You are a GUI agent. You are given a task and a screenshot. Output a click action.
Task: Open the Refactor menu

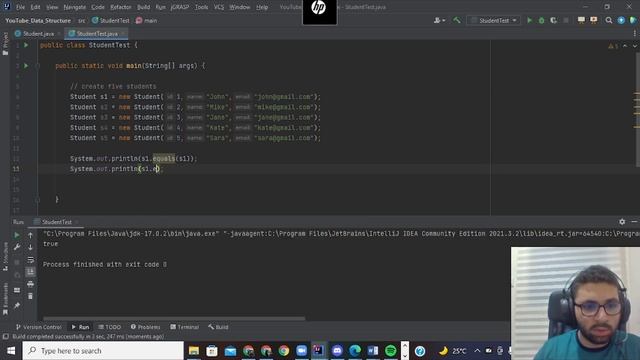click(x=121, y=7)
